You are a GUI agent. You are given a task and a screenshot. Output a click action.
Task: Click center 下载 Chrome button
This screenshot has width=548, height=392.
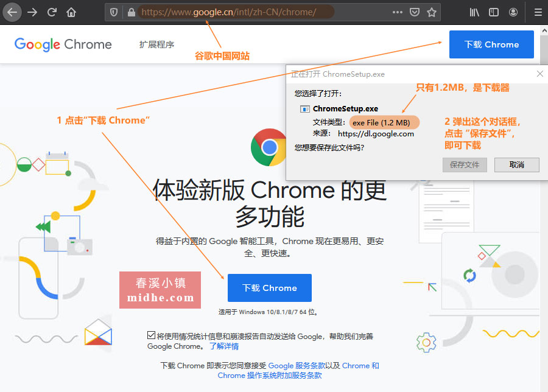tap(270, 288)
